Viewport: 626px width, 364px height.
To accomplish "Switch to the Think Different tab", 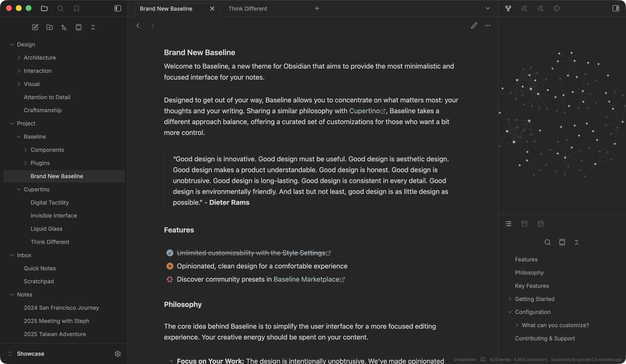I will point(247,8).
